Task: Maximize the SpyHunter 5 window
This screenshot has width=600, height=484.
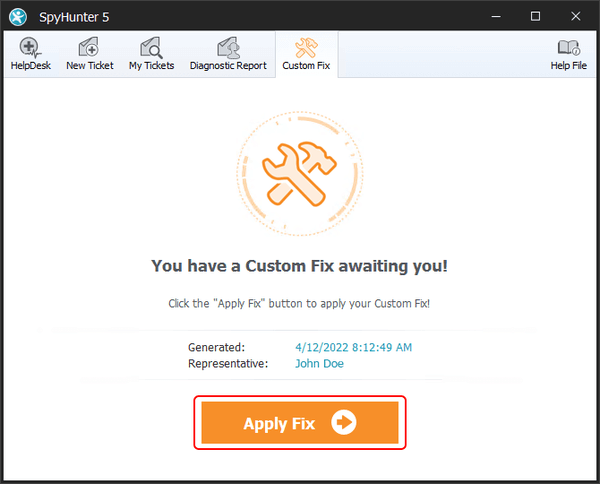Action: coord(535,16)
